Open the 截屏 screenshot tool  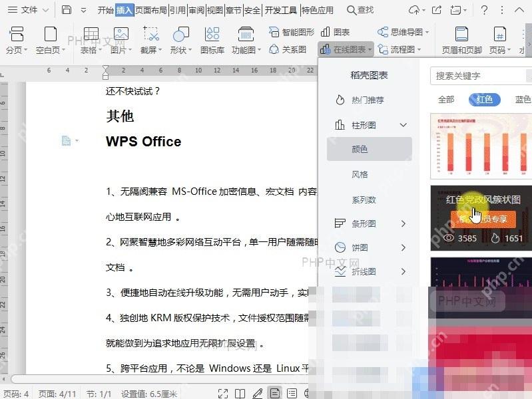[151, 41]
